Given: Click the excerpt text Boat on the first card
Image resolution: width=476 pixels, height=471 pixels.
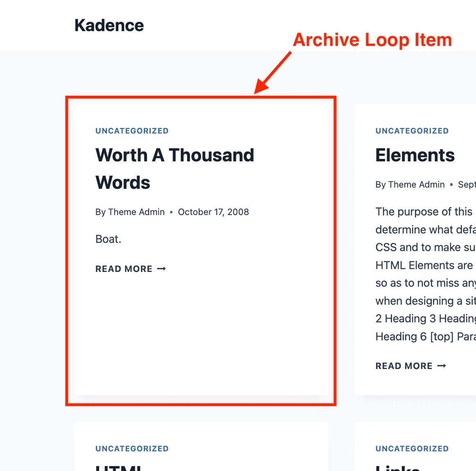Looking at the screenshot, I should click(x=108, y=239).
